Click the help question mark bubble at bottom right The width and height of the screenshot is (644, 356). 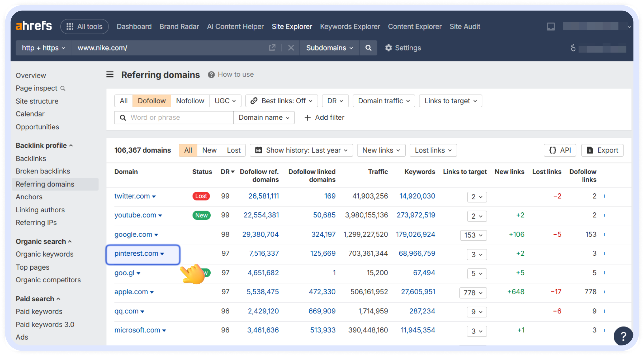click(x=624, y=336)
